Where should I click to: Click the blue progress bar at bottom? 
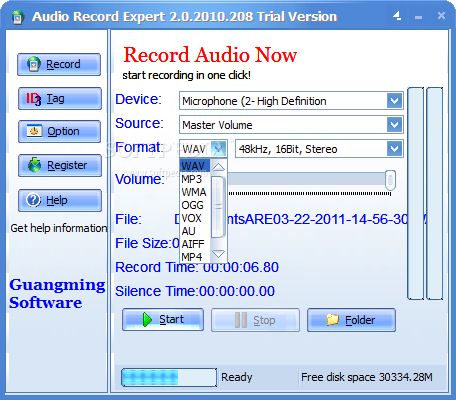(169, 377)
